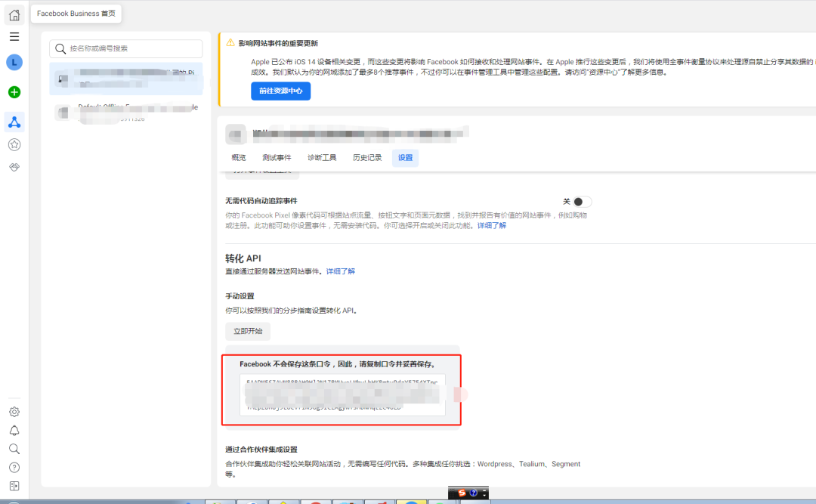
Task: Open notifications bell icon
Action: [14, 431]
